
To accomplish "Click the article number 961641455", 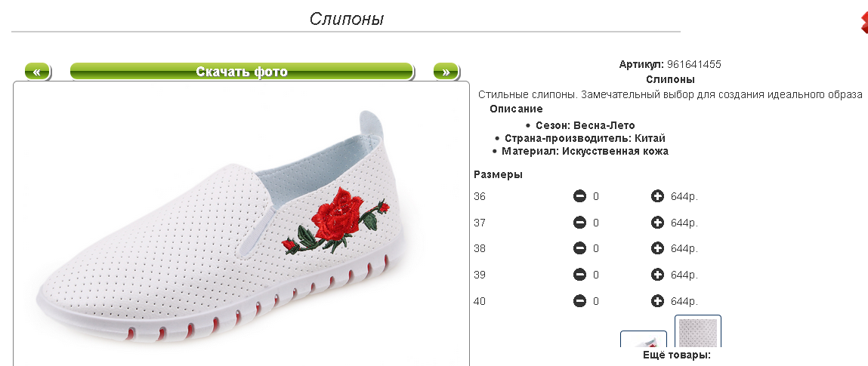I will [694, 65].
